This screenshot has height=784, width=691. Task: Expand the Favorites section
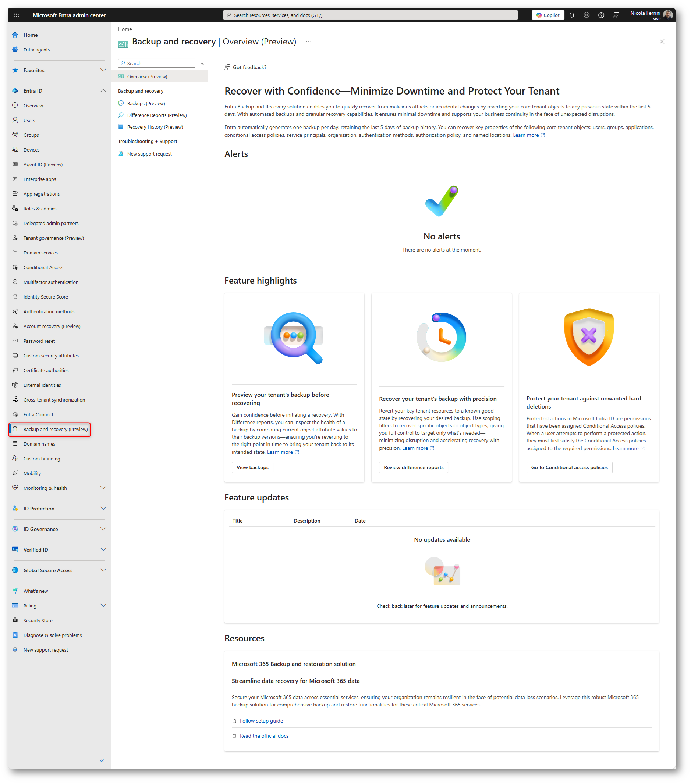click(x=103, y=70)
